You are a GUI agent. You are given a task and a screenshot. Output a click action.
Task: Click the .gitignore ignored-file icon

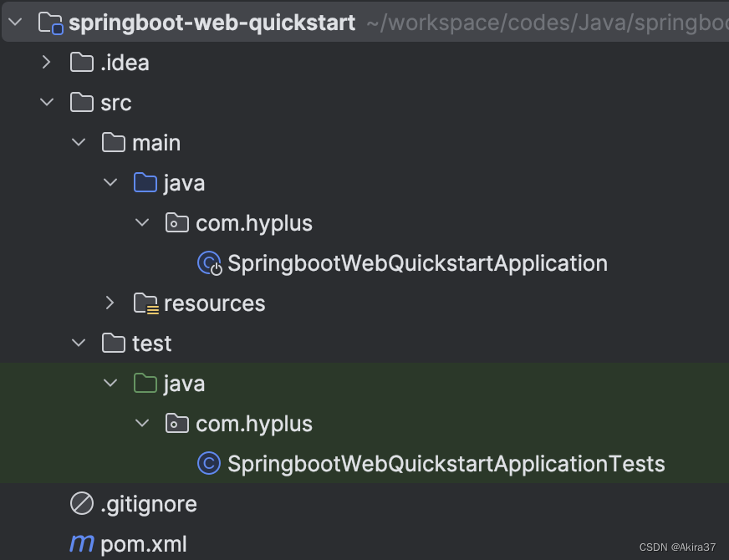(80, 503)
